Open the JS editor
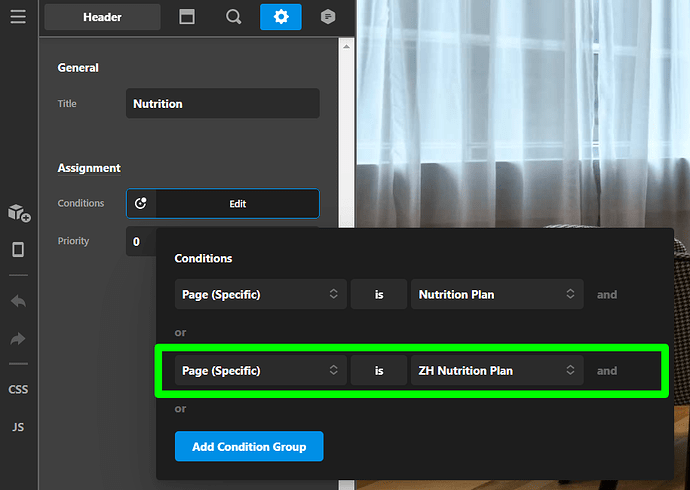The image size is (690, 490). point(18,427)
